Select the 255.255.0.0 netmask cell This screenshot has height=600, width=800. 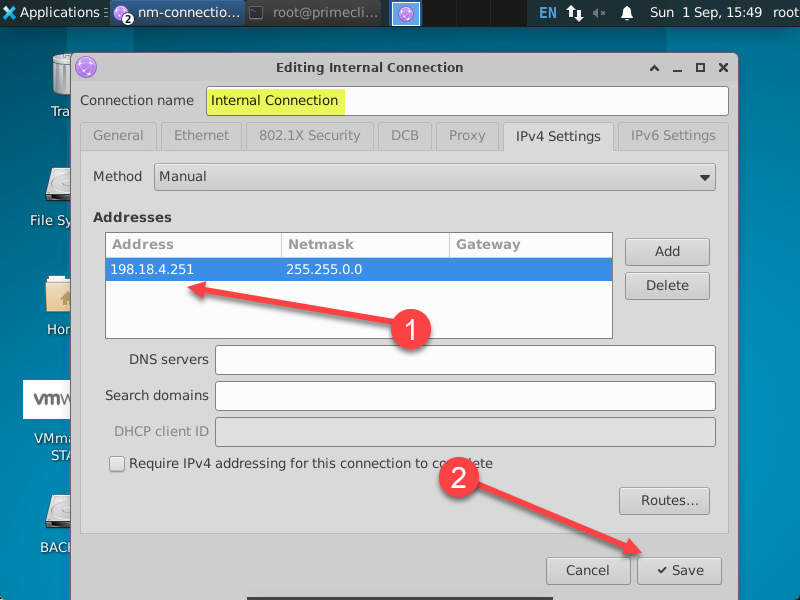(x=365, y=269)
